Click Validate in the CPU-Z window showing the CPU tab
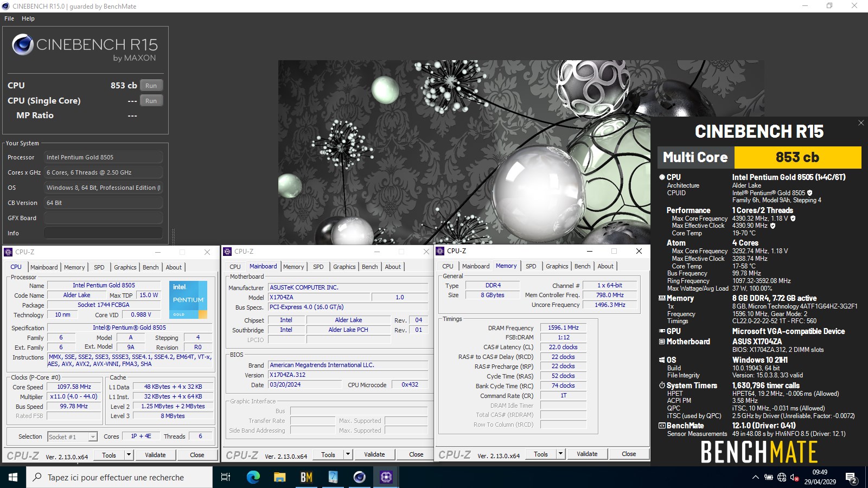Image resolution: width=868 pixels, height=488 pixels. coord(155,455)
